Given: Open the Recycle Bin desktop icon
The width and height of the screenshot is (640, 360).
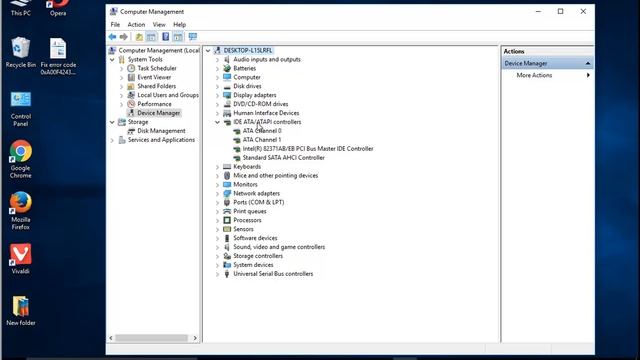Looking at the screenshot, I should point(20,52).
